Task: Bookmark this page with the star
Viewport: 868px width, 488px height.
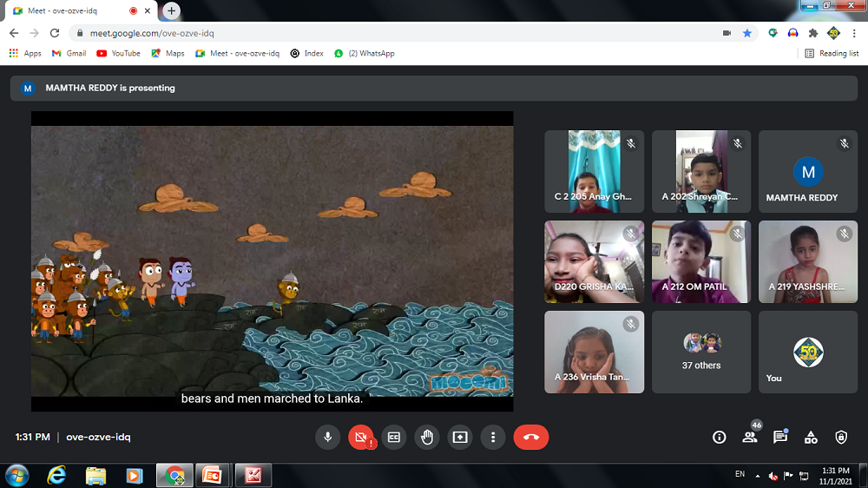Action: pyautogui.click(x=747, y=33)
